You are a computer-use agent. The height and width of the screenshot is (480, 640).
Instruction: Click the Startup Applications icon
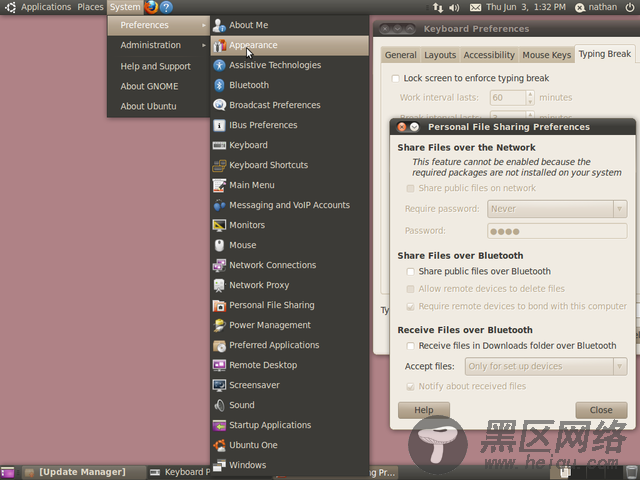(x=219, y=425)
